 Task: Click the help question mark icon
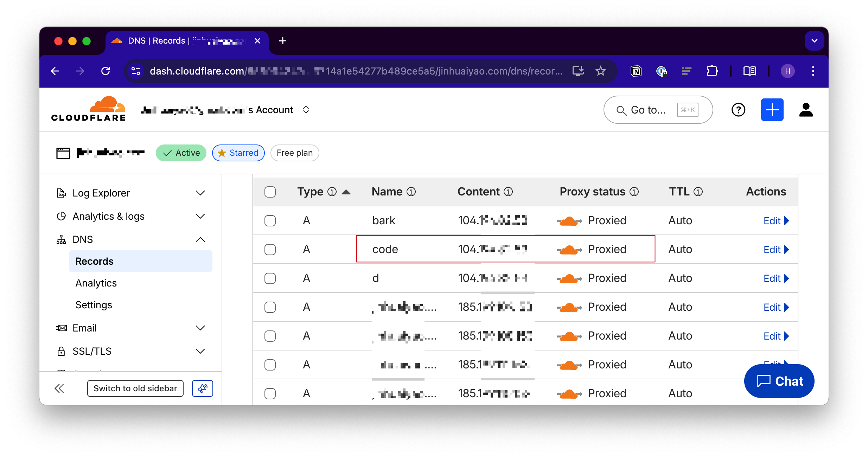(738, 110)
